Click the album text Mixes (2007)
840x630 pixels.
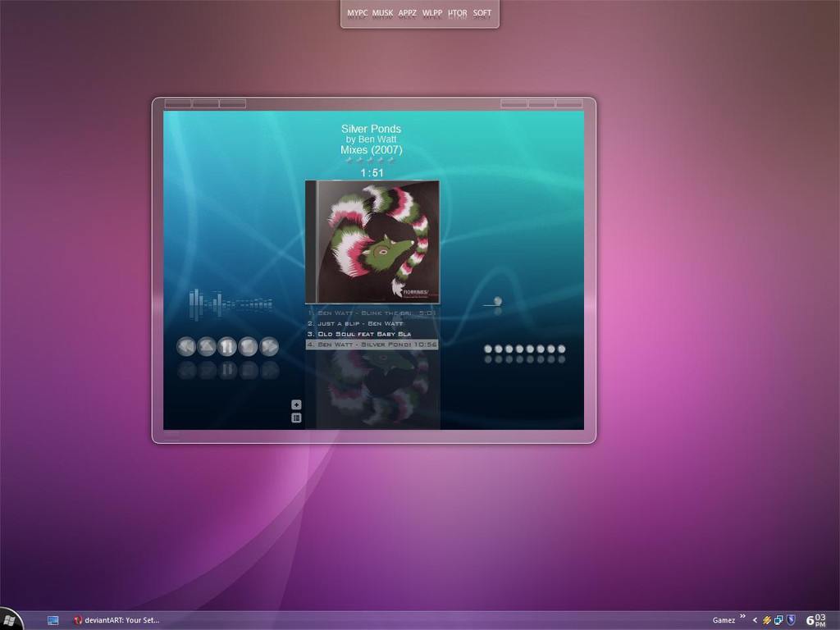pos(372,150)
